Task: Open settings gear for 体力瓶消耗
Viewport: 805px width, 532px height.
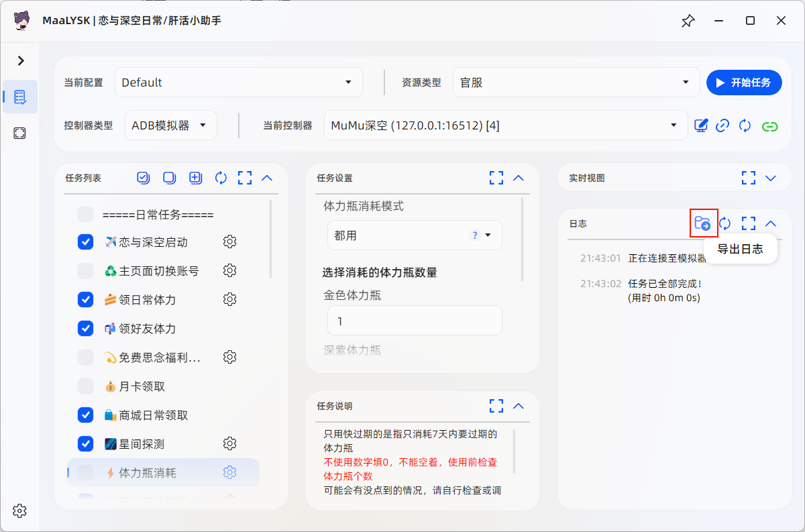Action: pos(230,472)
